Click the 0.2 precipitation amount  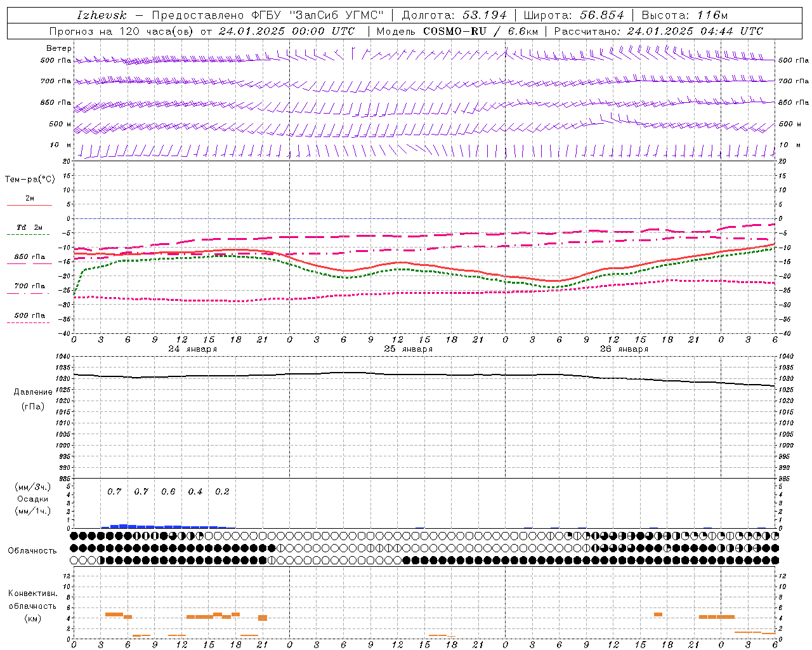click(222, 492)
